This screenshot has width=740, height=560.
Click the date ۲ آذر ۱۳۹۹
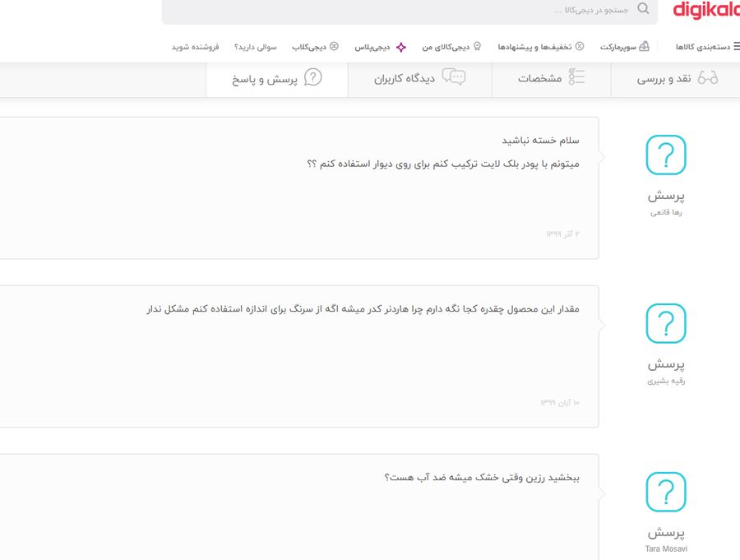(562, 234)
